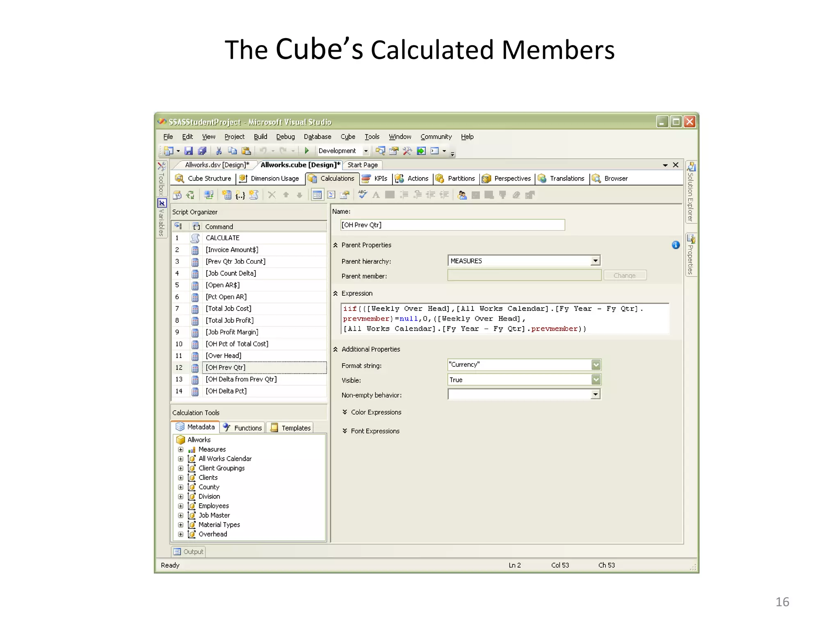Move the calculation down with the arrow icon

[x=299, y=195]
